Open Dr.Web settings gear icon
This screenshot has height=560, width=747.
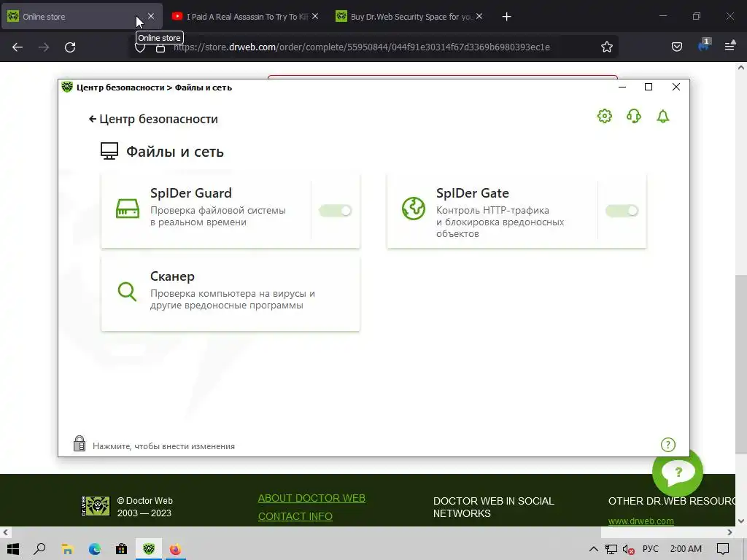[605, 116]
